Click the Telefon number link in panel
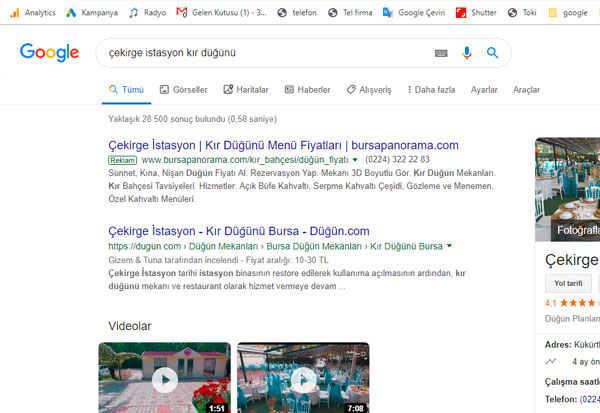600x413 pixels. pos(590,399)
